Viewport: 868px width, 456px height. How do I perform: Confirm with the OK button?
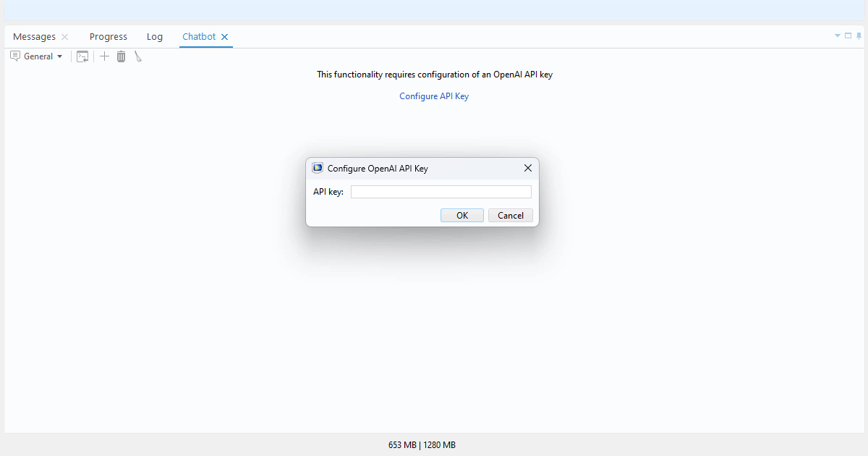click(461, 215)
